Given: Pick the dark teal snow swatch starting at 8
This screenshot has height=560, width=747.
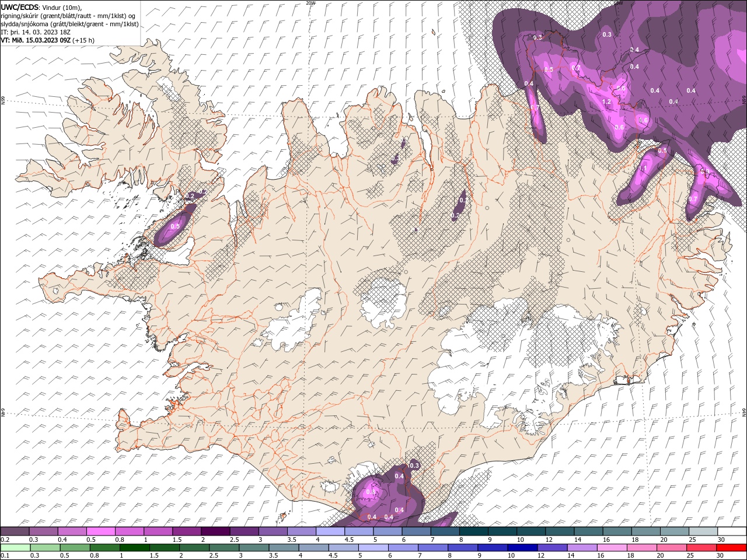Looking at the screenshot, I should tap(473, 531).
